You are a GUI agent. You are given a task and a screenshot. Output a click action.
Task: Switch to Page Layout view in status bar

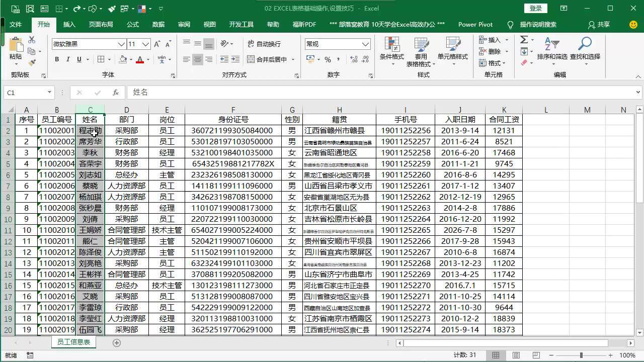click(516, 355)
